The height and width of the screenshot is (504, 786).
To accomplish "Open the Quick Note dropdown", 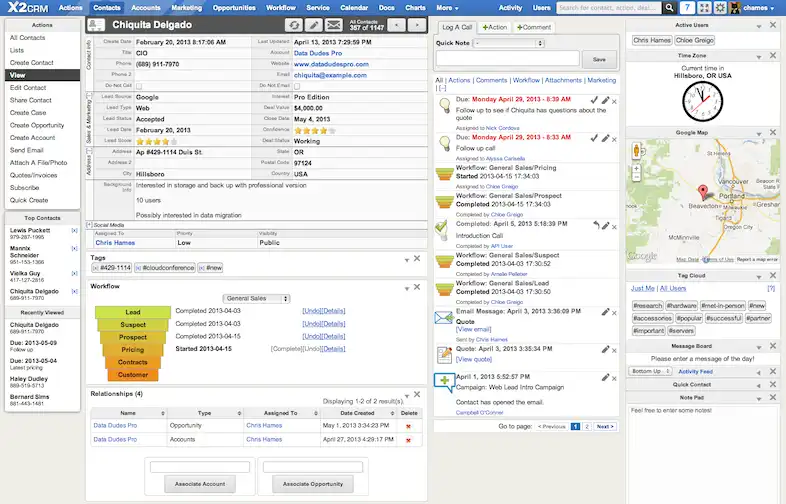I will click(509, 43).
